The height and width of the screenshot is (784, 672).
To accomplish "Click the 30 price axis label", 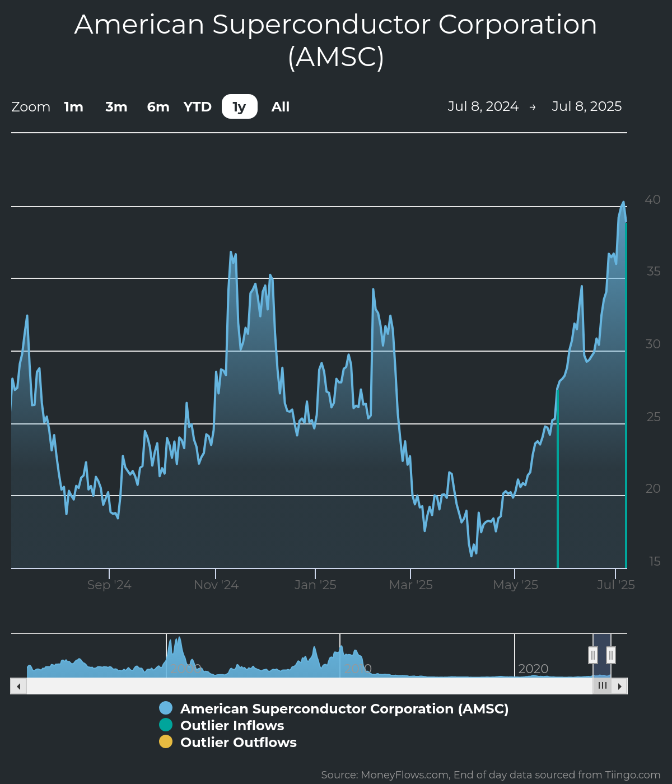I will tap(653, 344).
